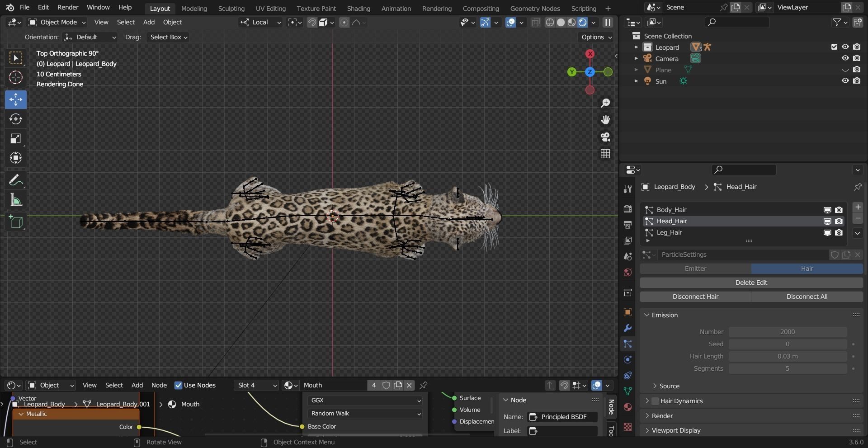This screenshot has height=448, width=868.
Task: Select the Transform tool
Action: 16,158
